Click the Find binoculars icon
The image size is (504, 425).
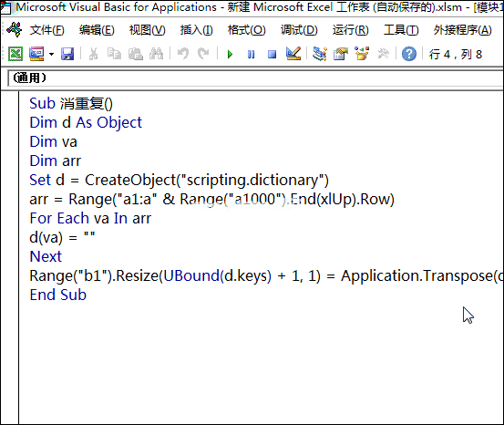point(156,54)
